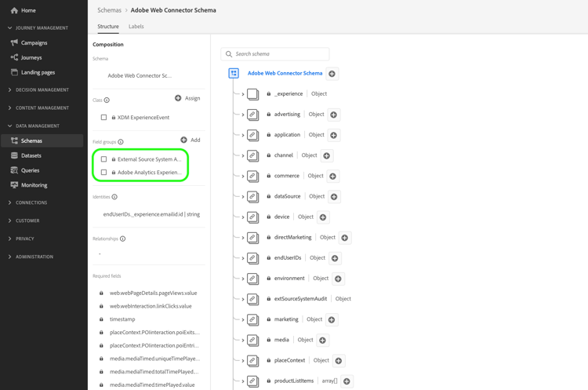Expand the _experience object node

(x=242, y=94)
